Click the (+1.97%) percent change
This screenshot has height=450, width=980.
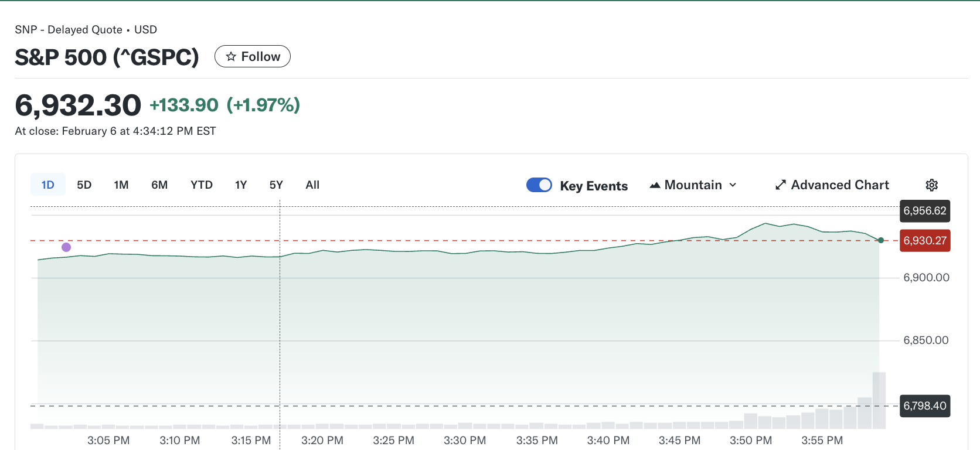point(263,105)
